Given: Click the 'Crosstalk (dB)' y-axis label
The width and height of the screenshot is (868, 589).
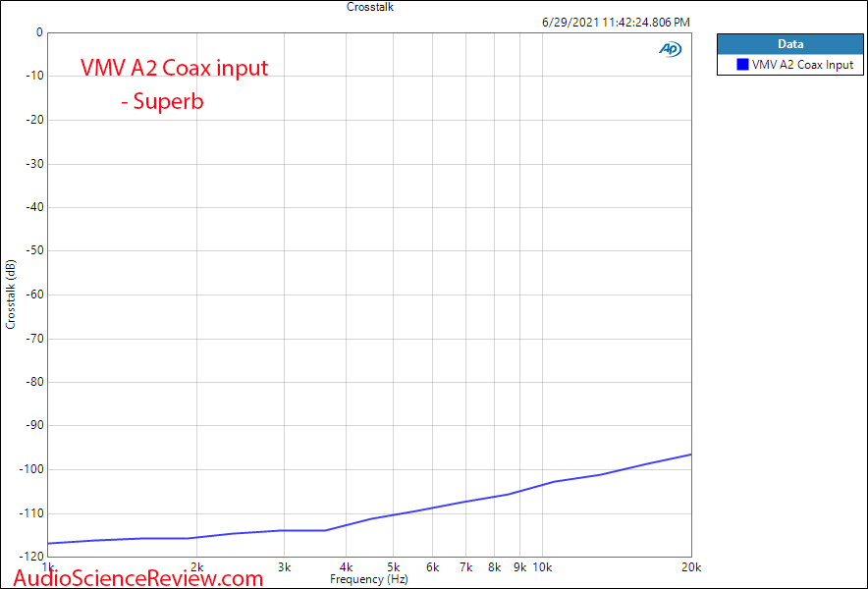Looking at the screenshot, I should coord(11,294).
